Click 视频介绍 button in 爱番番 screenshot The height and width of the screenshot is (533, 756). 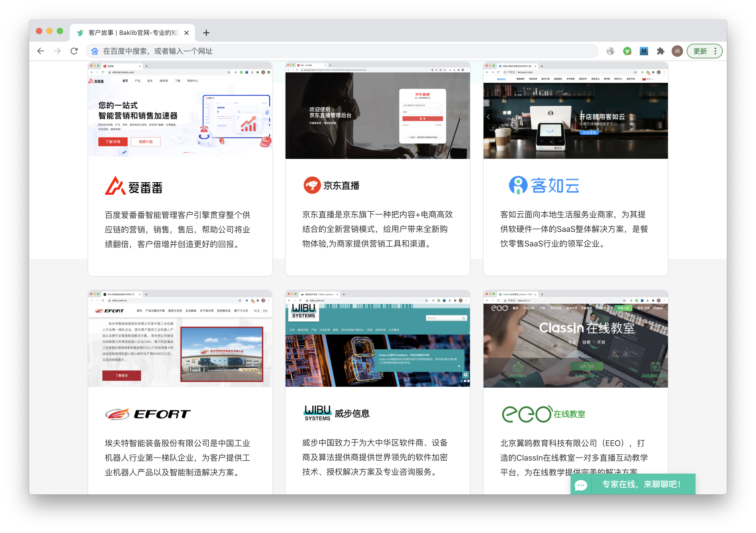pyautogui.click(x=146, y=141)
